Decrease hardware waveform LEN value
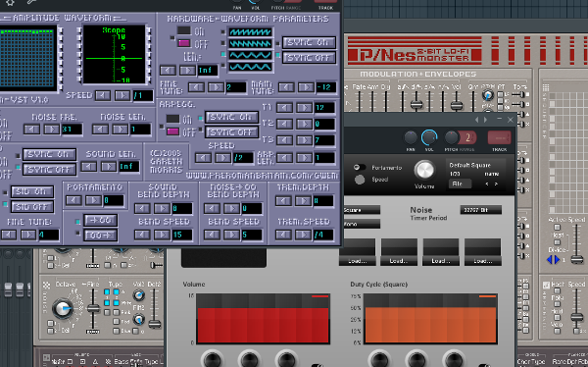 pyautogui.click(x=168, y=71)
